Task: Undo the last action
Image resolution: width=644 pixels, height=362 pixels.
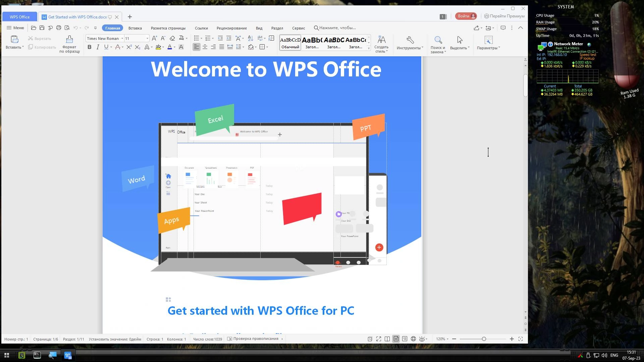Action: coord(76,28)
